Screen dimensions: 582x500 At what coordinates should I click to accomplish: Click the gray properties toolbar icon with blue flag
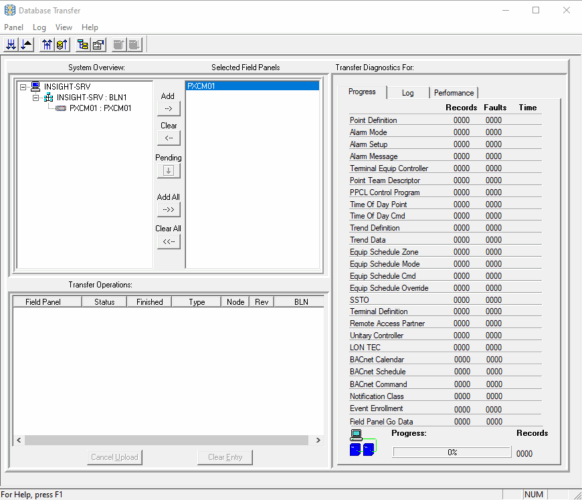[x=98, y=45]
